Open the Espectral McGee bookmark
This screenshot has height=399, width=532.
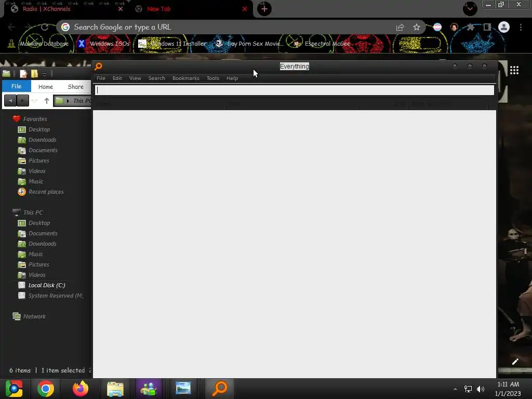(321, 44)
